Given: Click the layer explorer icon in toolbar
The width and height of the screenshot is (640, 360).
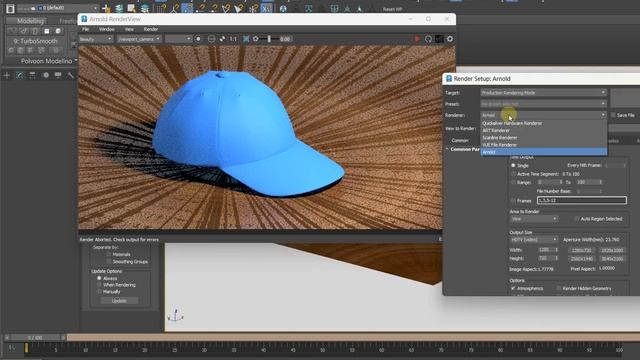Looking at the screenshot, I should point(119,8).
